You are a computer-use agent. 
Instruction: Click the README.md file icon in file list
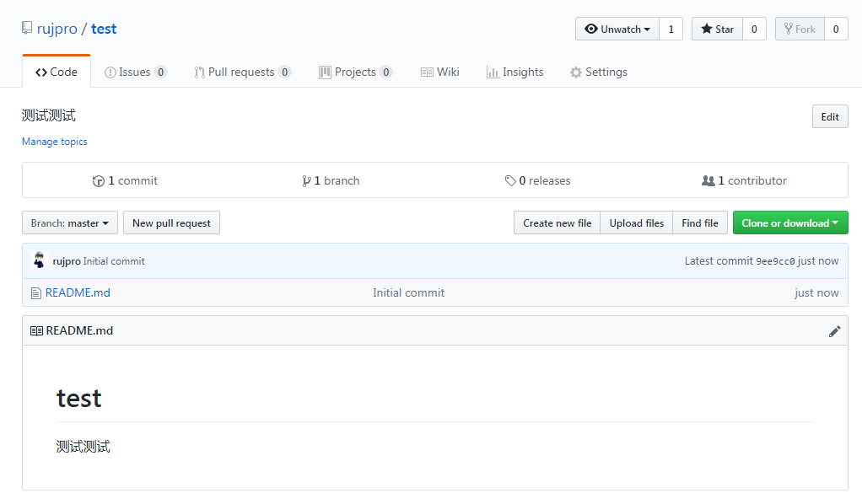35,293
